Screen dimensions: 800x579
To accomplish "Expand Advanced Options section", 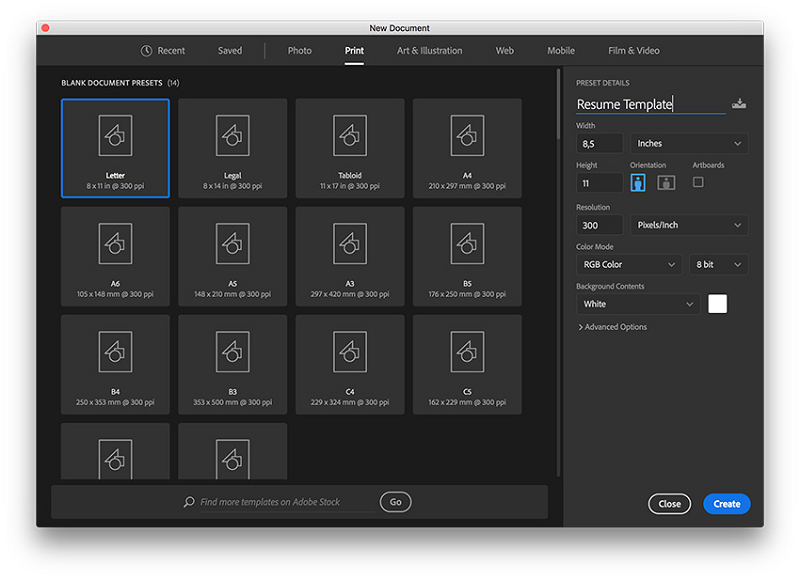I will point(613,327).
